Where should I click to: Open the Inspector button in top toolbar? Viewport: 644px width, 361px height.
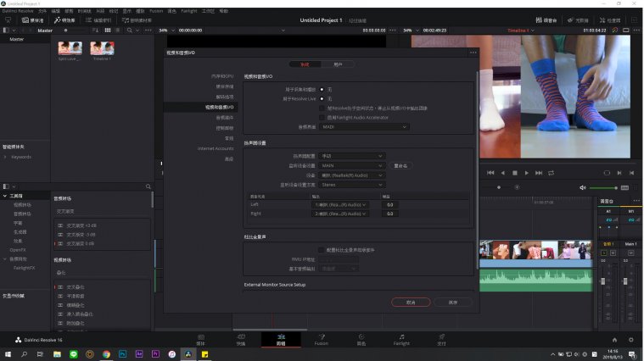[x=610, y=20]
